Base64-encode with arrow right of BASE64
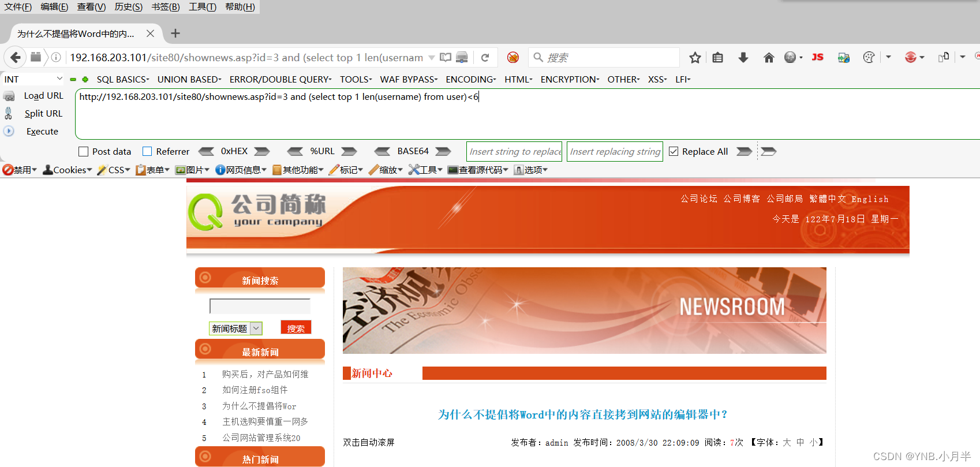The image size is (980, 467). [443, 151]
